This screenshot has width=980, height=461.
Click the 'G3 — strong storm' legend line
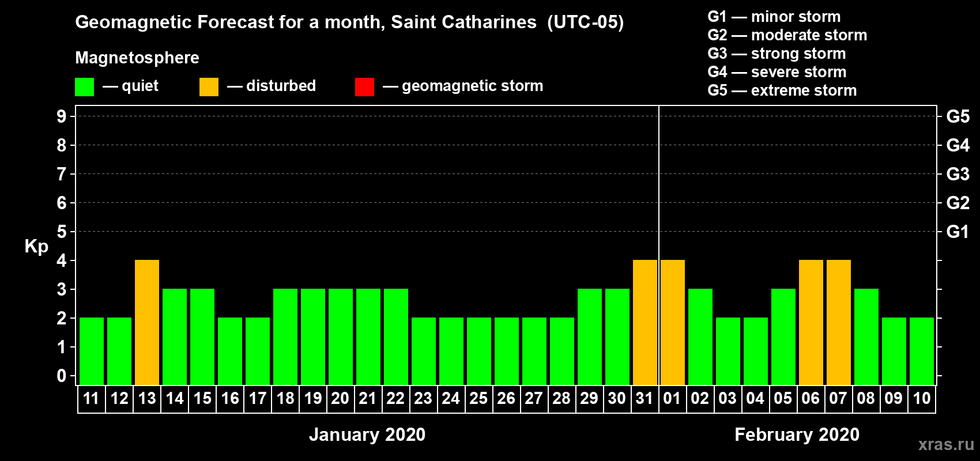point(777,54)
